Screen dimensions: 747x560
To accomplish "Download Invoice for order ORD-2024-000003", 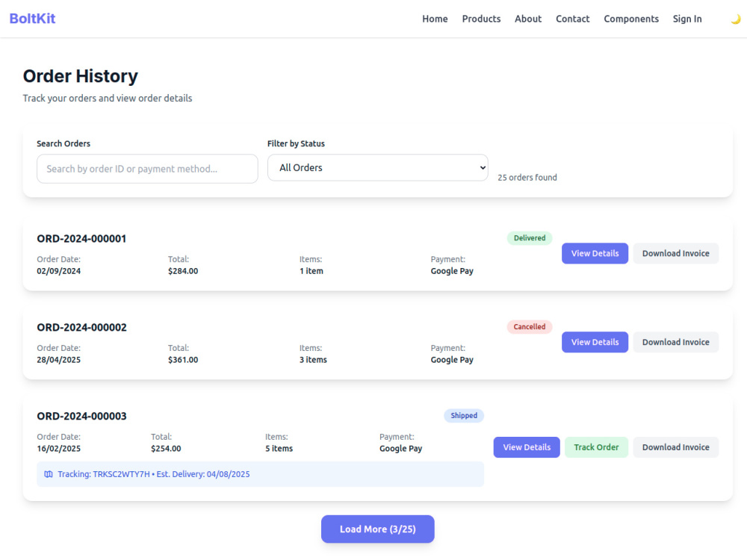I will (675, 447).
